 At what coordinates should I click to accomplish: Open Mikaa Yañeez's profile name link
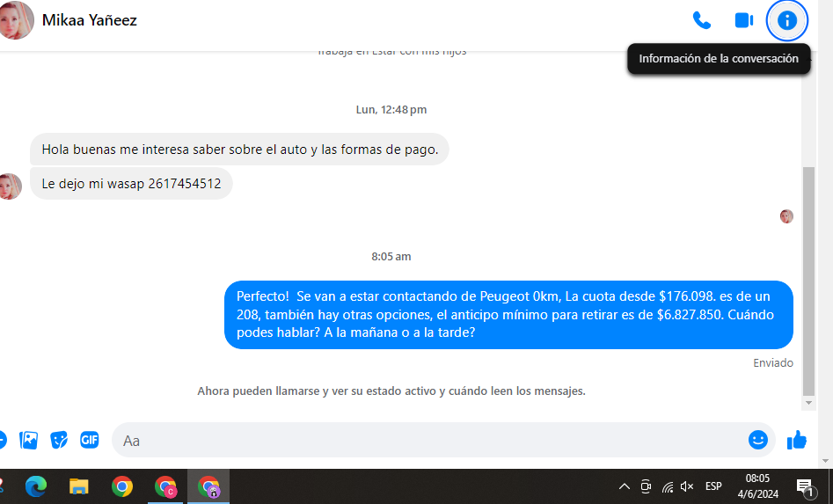pyautogui.click(x=90, y=20)
